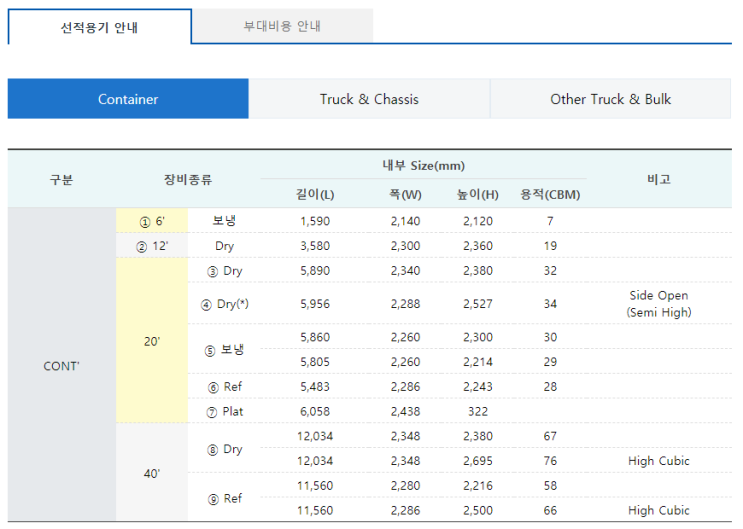
Task: Select CBM value 34
Action: point(550,304)
